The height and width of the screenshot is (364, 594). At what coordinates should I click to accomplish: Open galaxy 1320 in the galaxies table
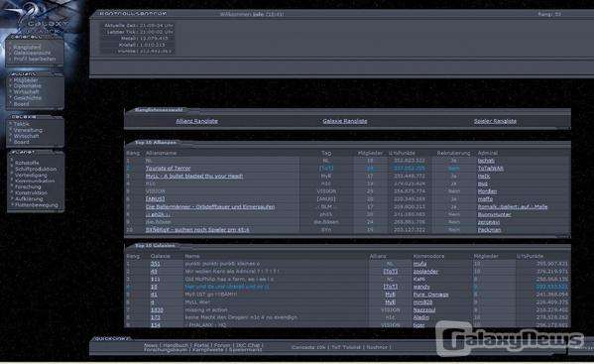coord(157,309)
